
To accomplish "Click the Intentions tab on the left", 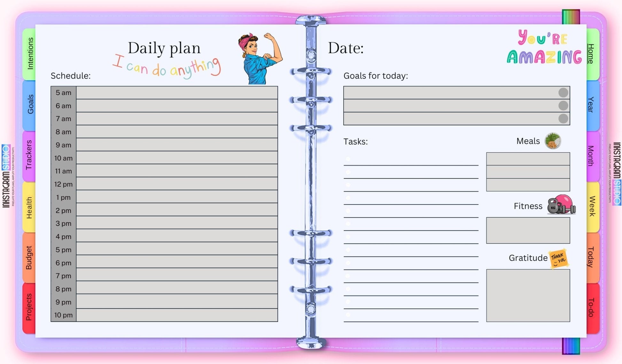I will 31,51.
